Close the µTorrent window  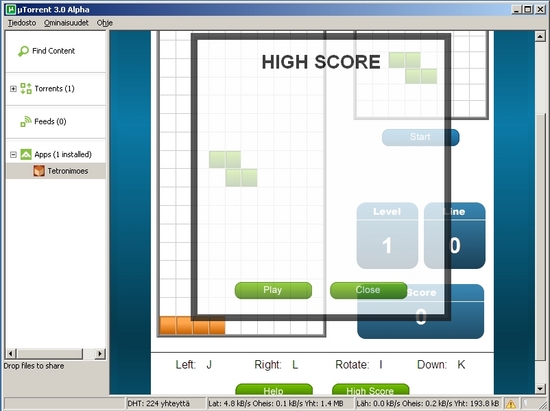coord(541,9)
